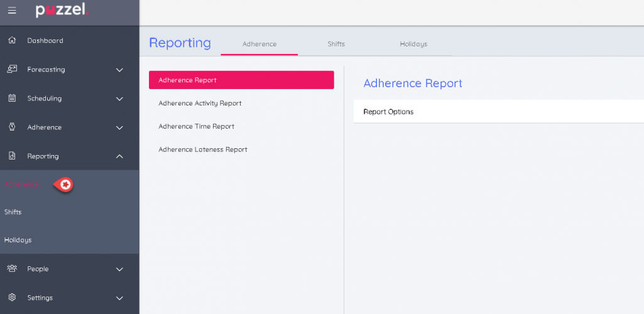
Task: Click the Puzzel logo
Action: coord(62,11)
